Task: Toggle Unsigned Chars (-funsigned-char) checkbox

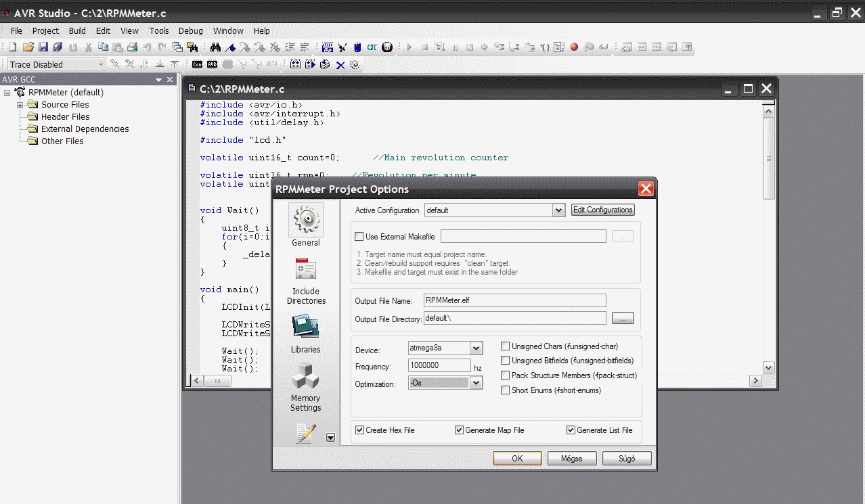Action: click(x=505, y=346)
